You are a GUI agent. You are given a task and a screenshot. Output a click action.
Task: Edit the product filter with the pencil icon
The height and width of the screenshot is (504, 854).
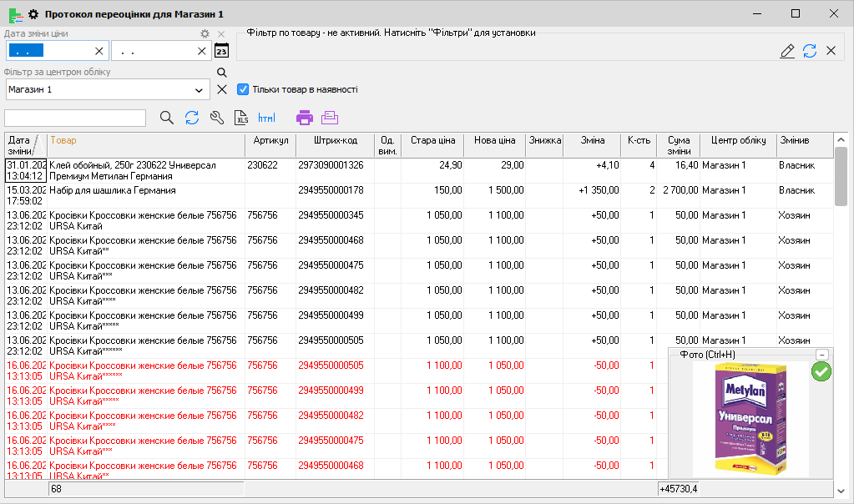(787, 51)
